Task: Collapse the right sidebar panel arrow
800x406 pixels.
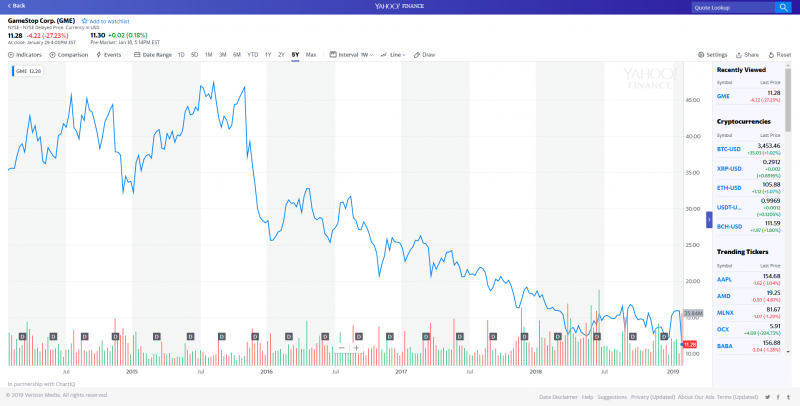Action: click(709, 220)
